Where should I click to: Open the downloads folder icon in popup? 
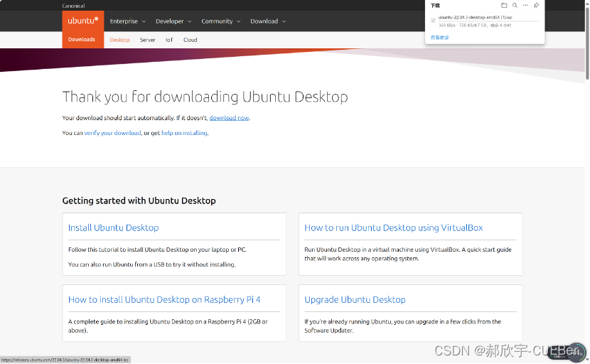coord(504,5)
